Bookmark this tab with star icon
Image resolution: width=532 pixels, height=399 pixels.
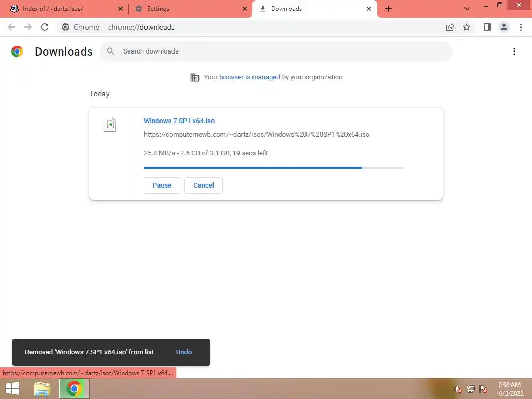(467, 27)
